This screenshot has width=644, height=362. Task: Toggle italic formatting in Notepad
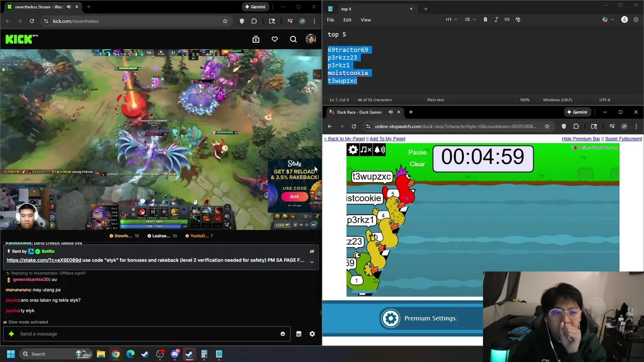[x=496, y=20]
